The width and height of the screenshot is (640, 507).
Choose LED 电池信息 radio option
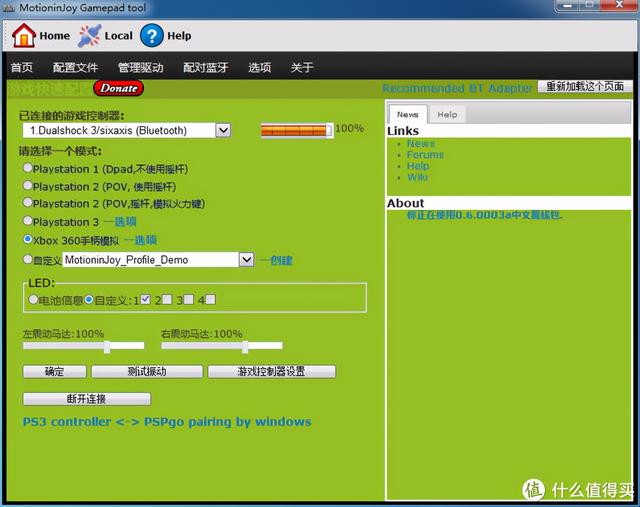click(x=33, y=300)
